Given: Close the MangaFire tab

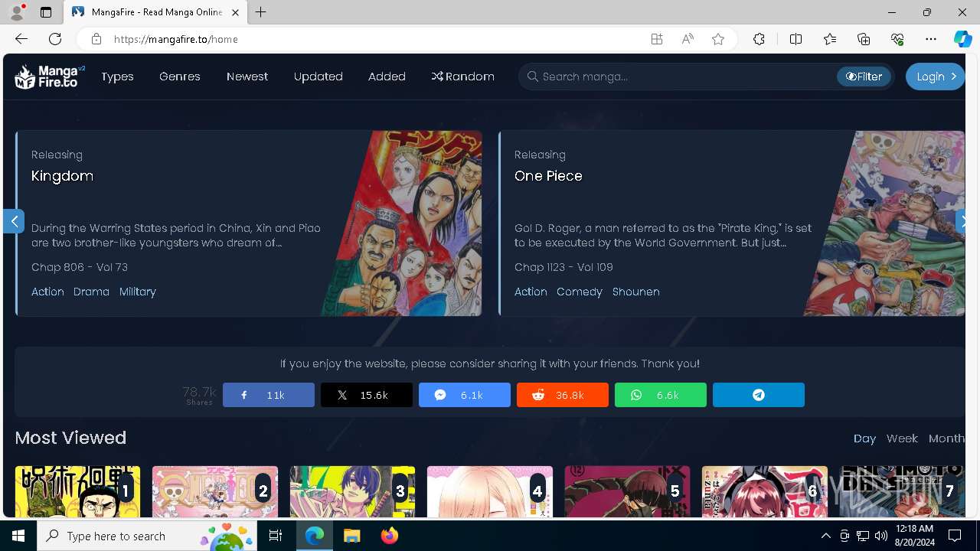Looking at the screenshot, I should (236, 12).
